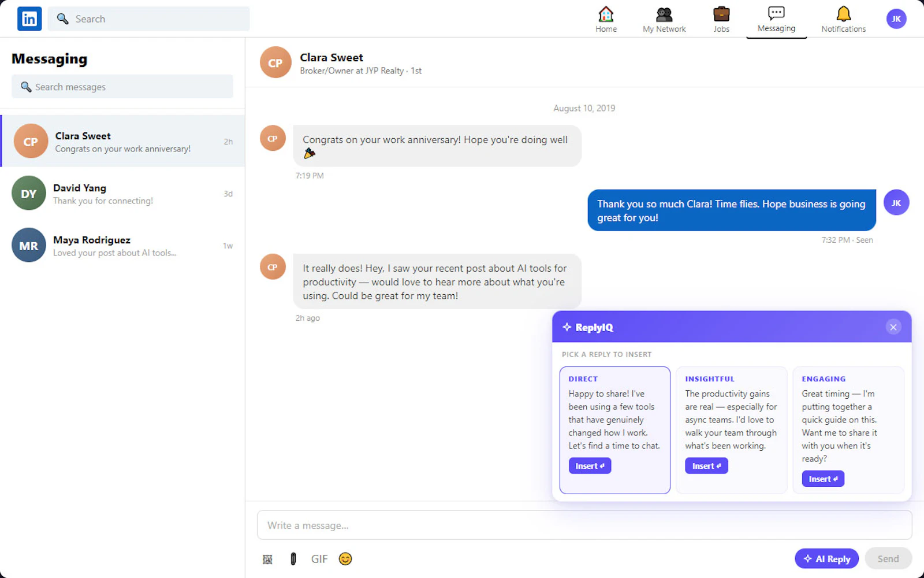Go to My Network
This screenshot has height=578, width=924.
click(664, 20)
